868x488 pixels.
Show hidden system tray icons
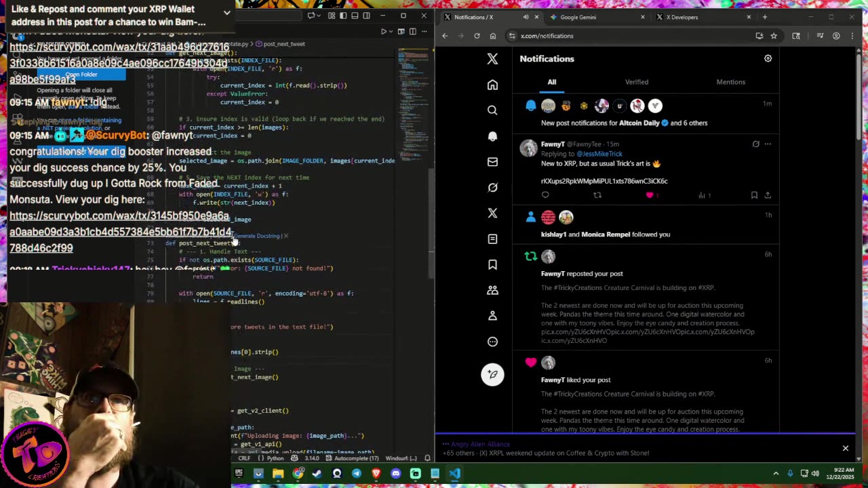click(776, 474)
